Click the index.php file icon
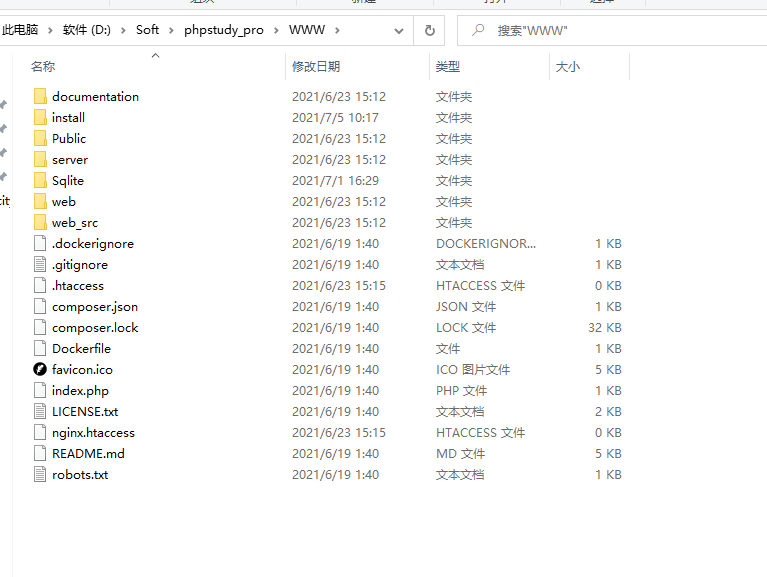This screenshot has height=577, width=767. point(40,391)
